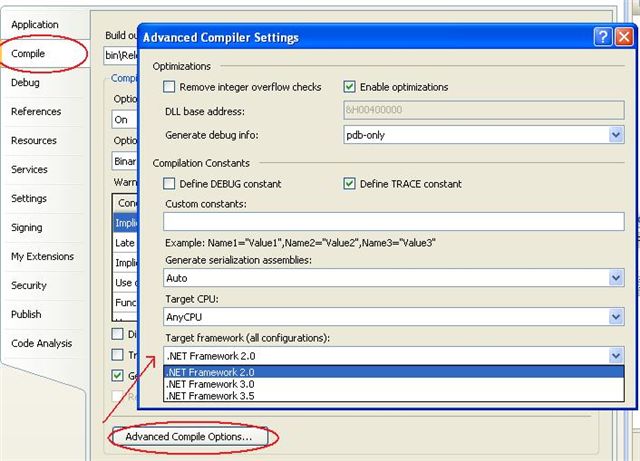Select the My Extensions tab

(x=42, y=256)
